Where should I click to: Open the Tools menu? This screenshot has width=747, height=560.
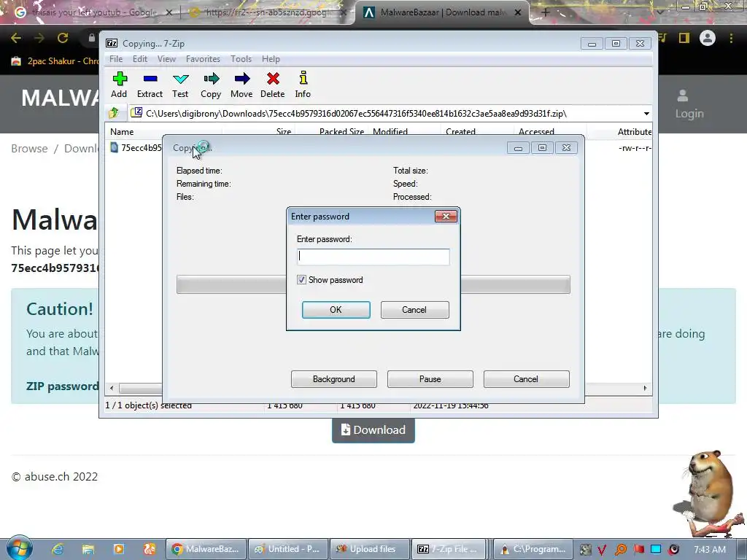pos(241,58)
